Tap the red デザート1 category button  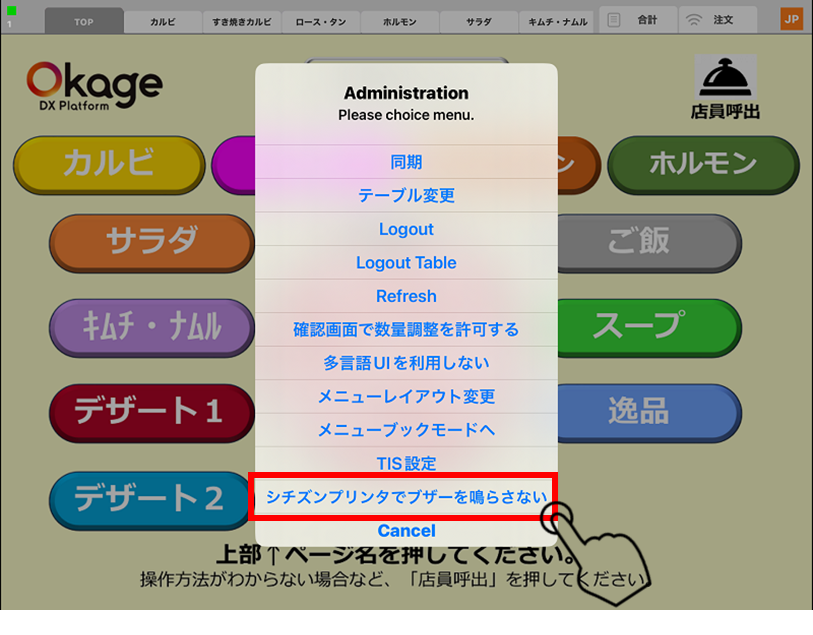[150, 412]
